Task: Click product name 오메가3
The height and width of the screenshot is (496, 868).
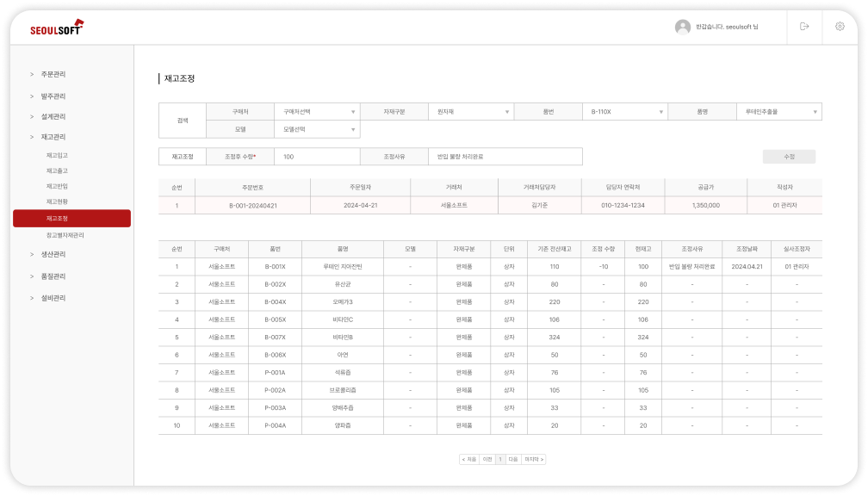Action: coord(343,302)
